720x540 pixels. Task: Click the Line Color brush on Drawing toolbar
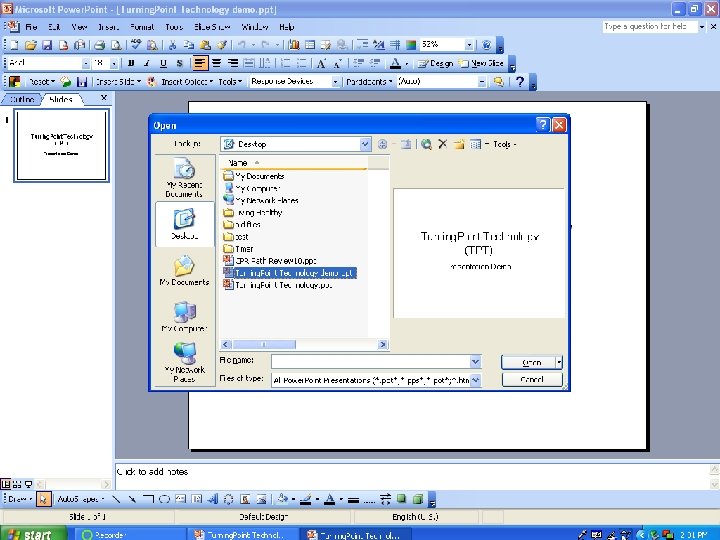pyautogui.click(x=306, y=499)
